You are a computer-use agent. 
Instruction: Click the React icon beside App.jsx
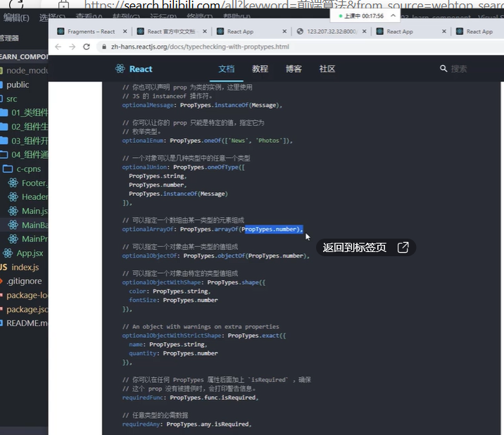[8, 253]
